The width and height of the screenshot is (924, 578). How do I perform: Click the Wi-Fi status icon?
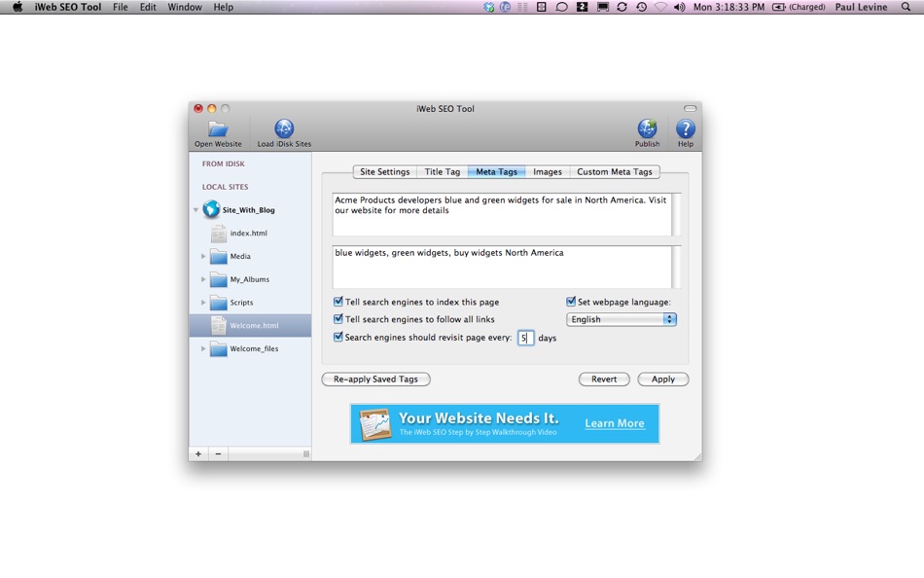click(660, 7)
